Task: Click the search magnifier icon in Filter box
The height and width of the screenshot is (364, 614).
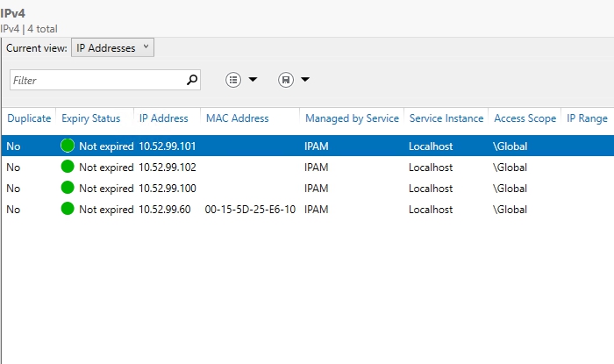Action: point(192,80)
